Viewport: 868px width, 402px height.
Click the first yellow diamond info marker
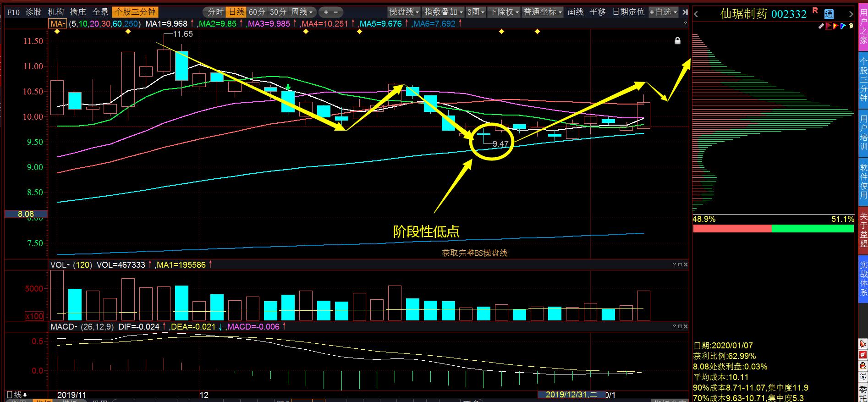(x=56, y=32)
